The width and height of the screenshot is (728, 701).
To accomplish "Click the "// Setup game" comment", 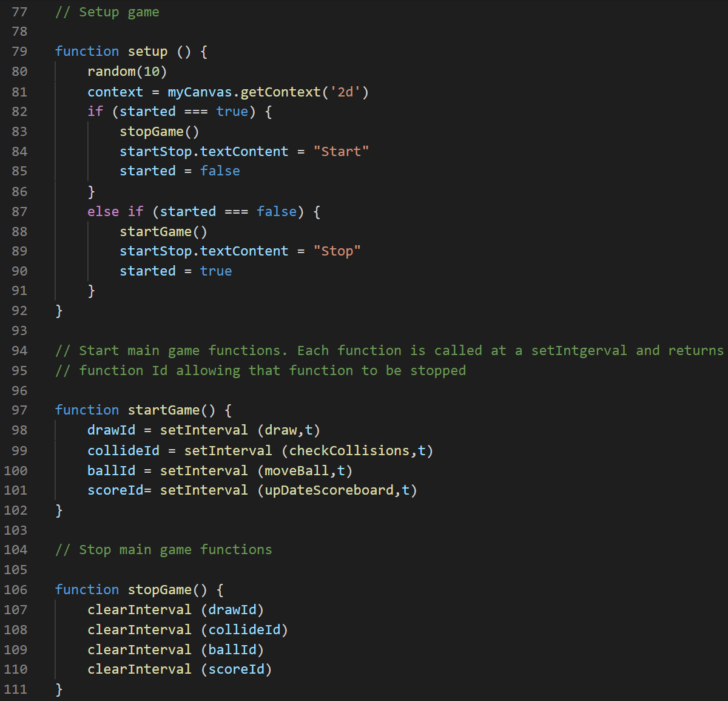I will 107,12.
